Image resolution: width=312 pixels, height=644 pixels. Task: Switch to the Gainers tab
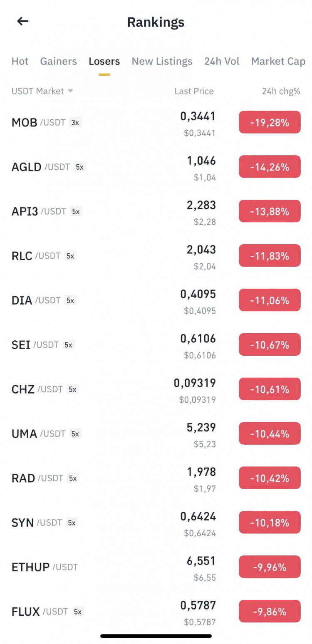click(59, 62)
